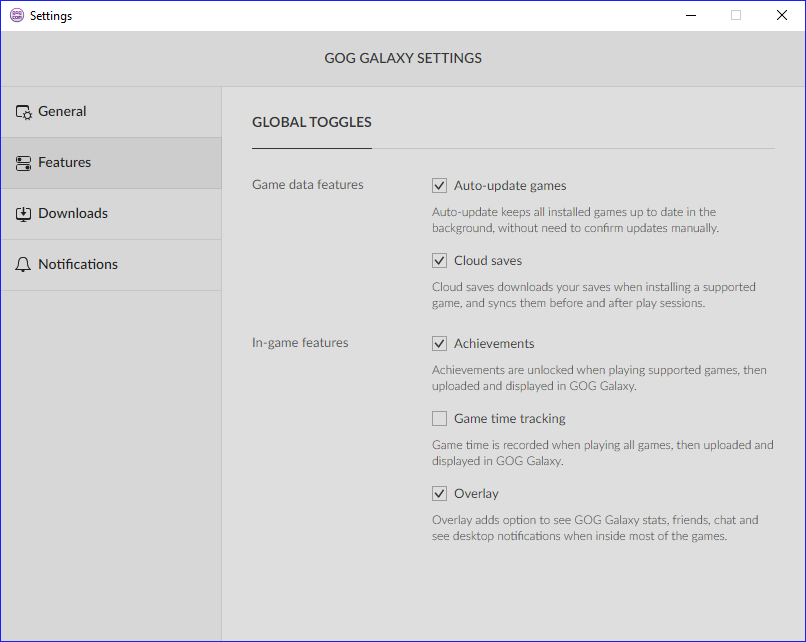Disable the Auto-update games checkbox

[x=439, y=186]
